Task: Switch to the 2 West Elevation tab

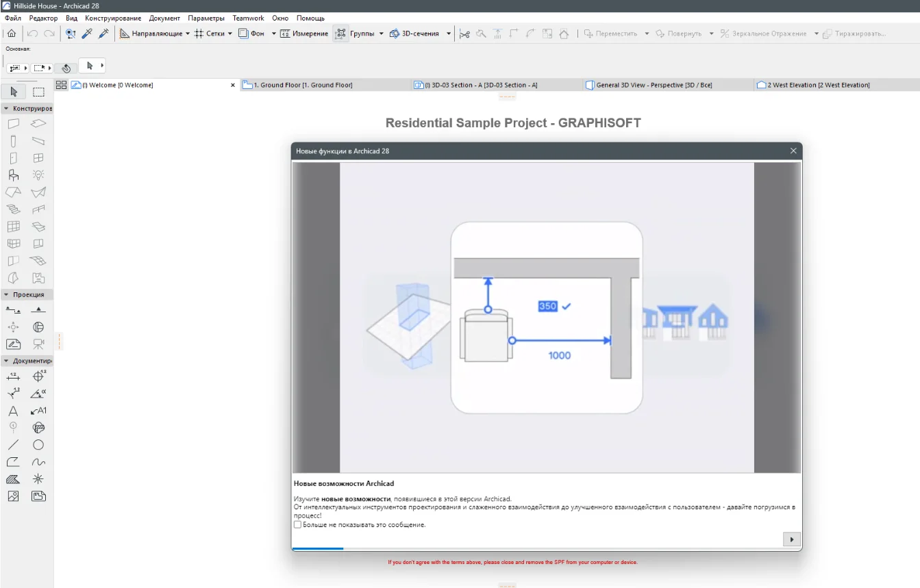Action: point(836,85)
